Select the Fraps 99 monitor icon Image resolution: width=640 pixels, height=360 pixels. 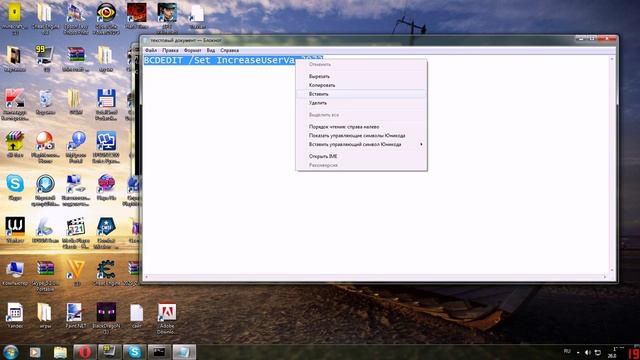click(45, 59)
